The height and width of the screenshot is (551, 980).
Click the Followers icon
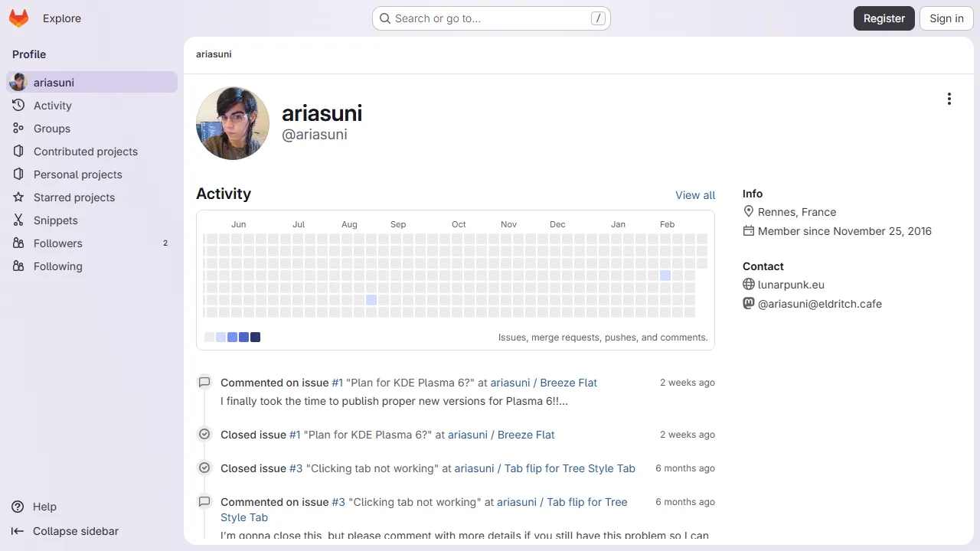(18, 243)
